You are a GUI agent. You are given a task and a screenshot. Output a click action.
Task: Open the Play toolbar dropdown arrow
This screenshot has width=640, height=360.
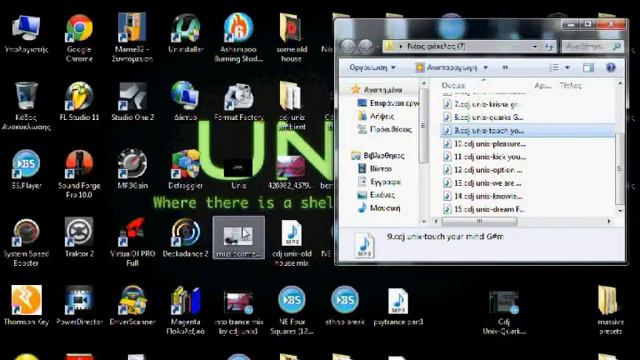point(486,67)
